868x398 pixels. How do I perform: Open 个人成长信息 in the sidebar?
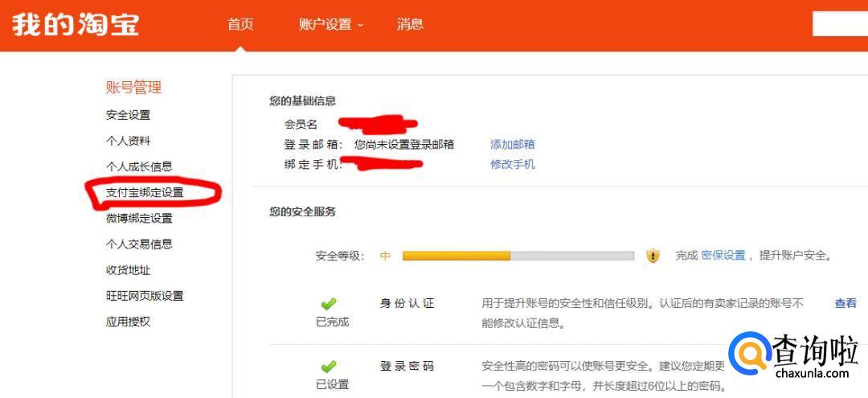point(139,166)
